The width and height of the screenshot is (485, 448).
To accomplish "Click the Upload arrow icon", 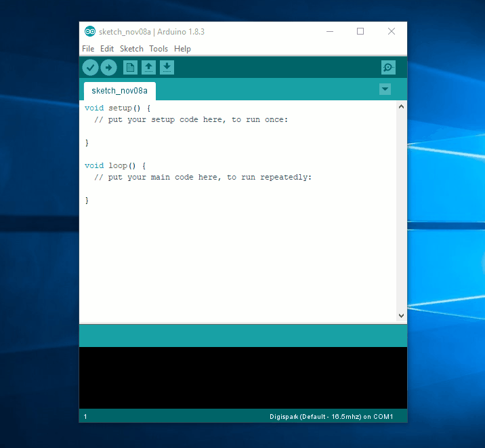I will tap(108, 67).
